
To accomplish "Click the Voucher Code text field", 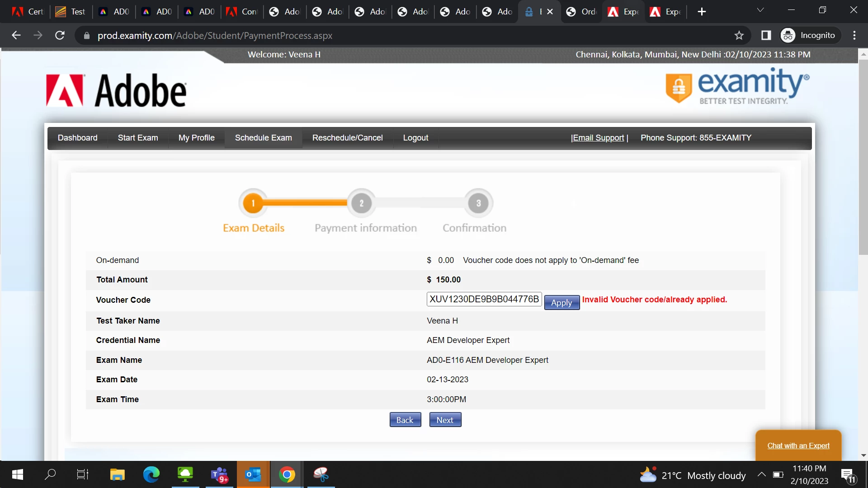I will click(484, 299).
